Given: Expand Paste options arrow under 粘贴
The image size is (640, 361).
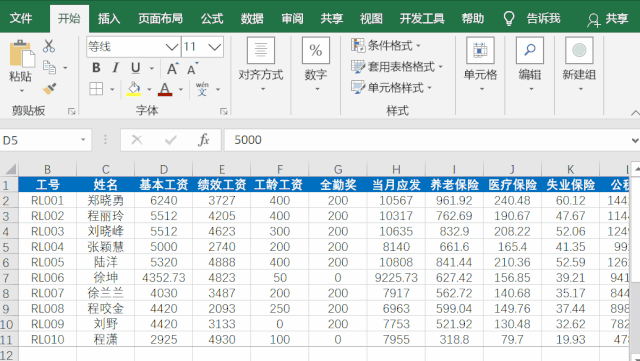Looking at the screenshot, I should tap(21, 90).
